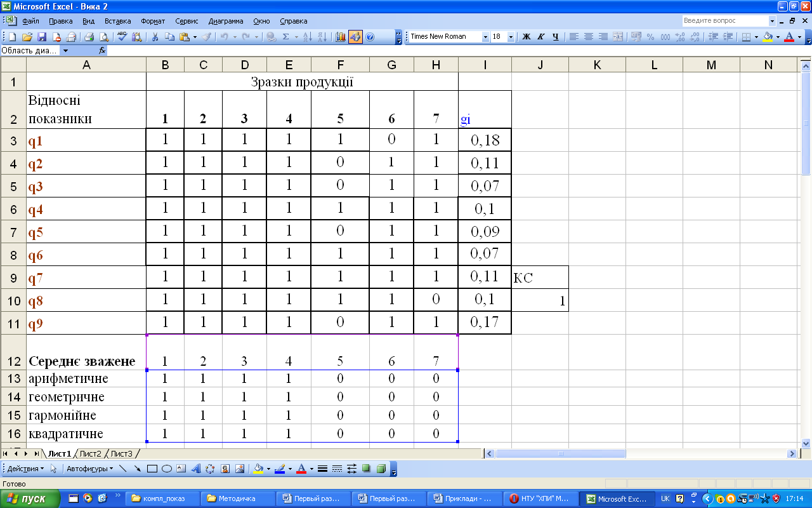Pick the Oval shape tool

(167, 469)
